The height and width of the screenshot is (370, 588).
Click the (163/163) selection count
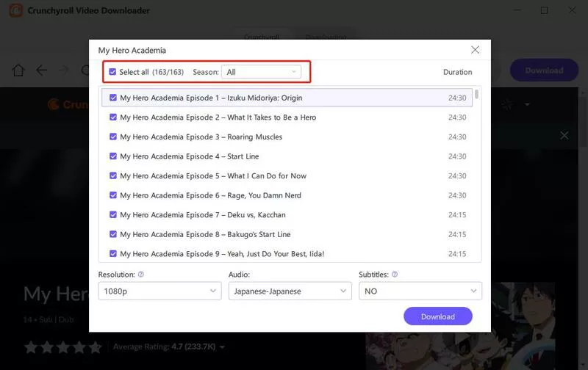(x=168, y=72)
